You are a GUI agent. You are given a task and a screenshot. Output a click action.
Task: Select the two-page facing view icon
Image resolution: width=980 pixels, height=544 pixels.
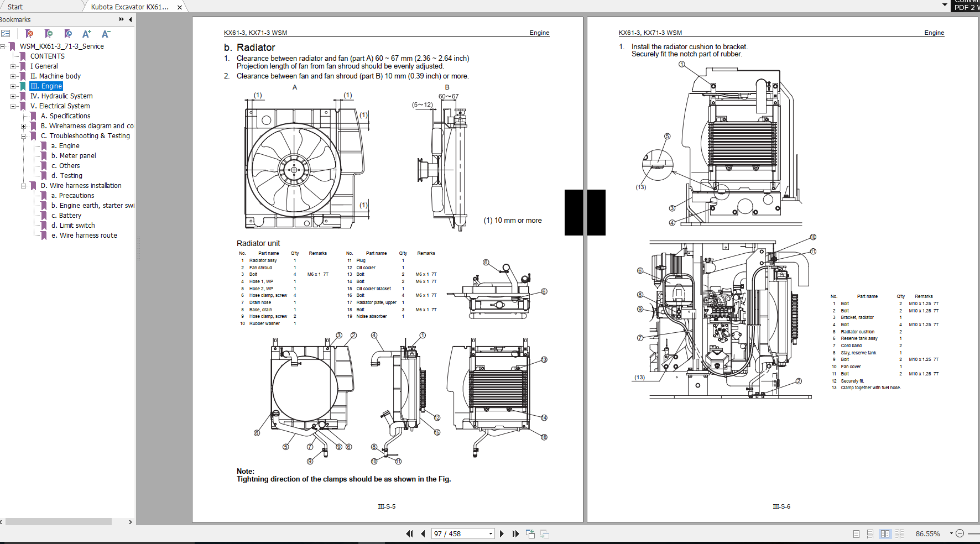pyautogui.click(x=885, y=533)
